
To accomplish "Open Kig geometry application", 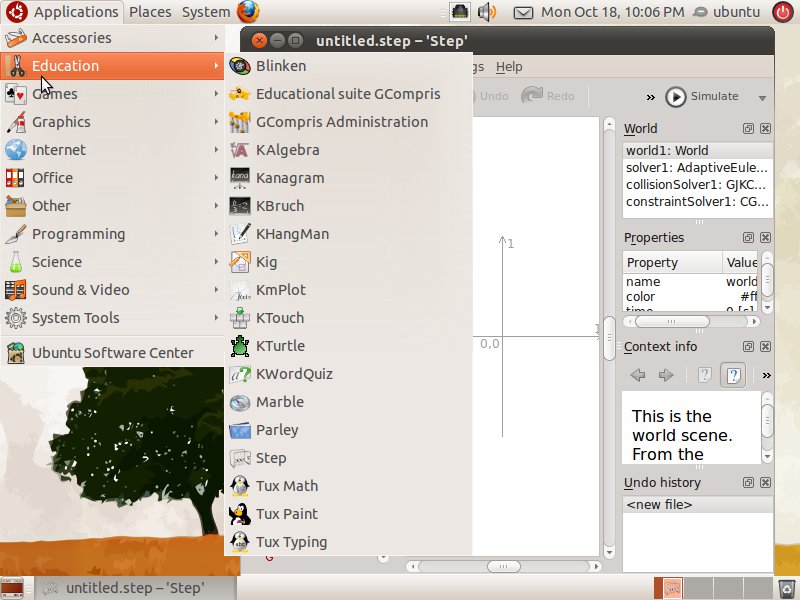I will [348, 262].
